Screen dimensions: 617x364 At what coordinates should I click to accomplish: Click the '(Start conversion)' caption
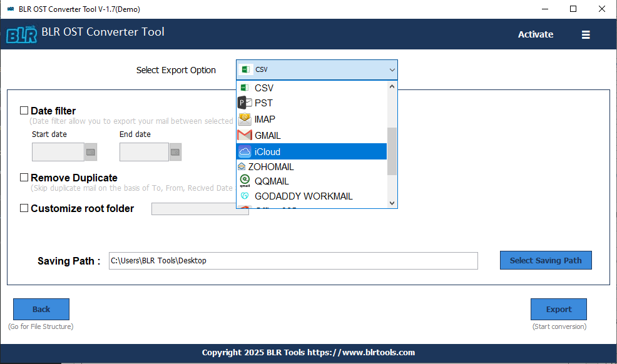(x=559, y=326)
